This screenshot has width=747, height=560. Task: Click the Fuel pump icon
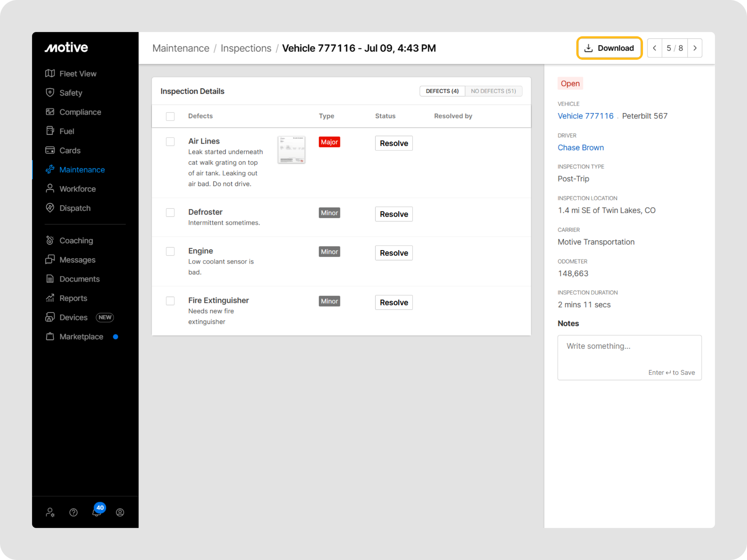pos(50,131)
